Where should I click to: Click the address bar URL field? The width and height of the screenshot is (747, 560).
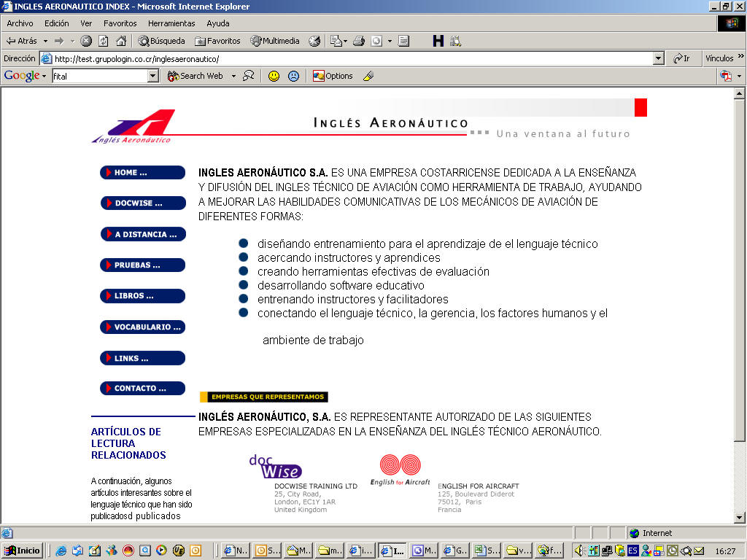coord(352,58)
